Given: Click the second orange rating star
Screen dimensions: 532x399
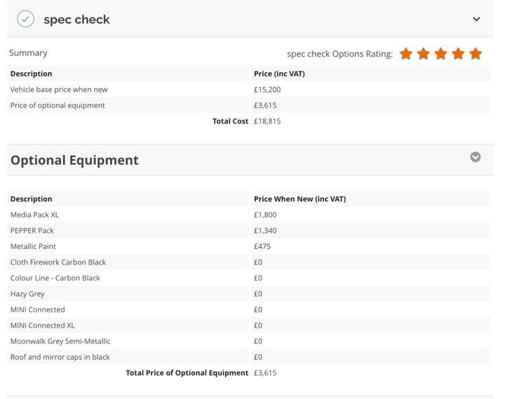Looking at the screenshot, I should (423, 54).
